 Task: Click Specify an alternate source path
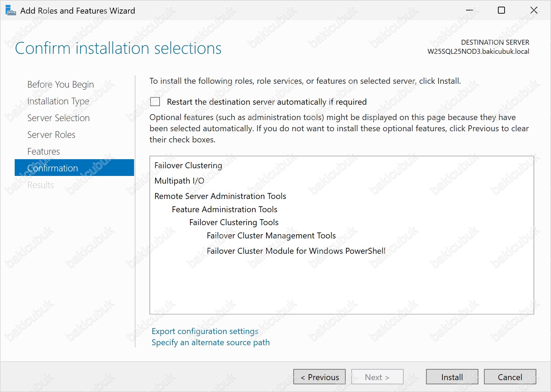[x=211, y=342]
